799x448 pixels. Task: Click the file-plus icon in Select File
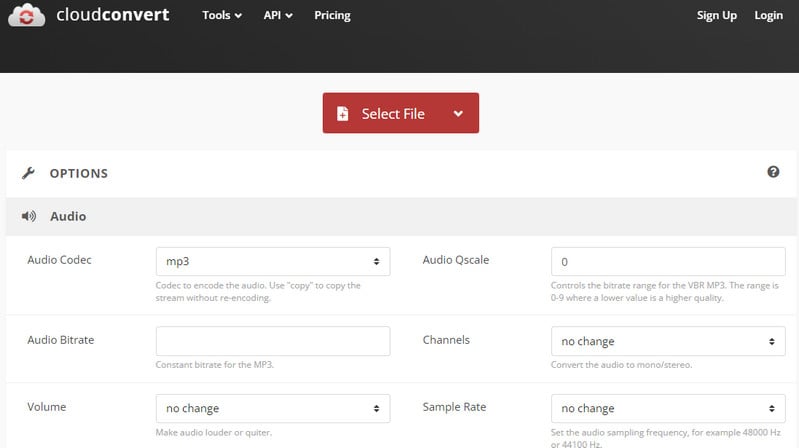[342, 113]
